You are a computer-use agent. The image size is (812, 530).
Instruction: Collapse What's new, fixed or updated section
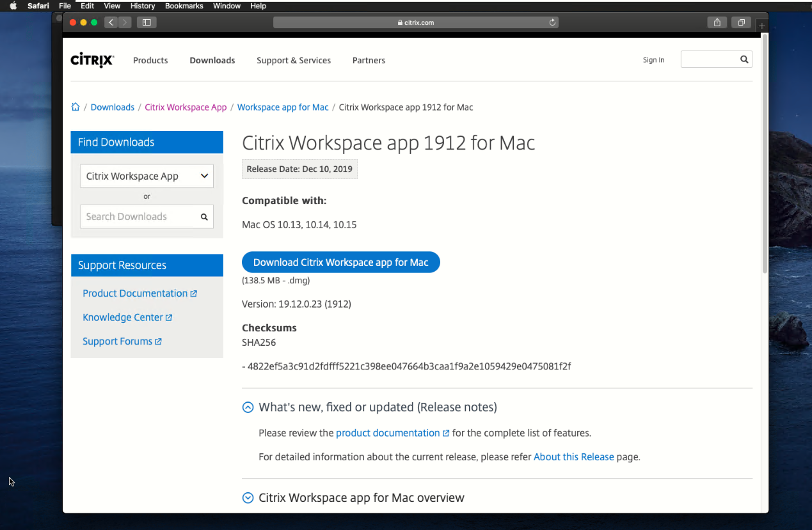(248, 407)
